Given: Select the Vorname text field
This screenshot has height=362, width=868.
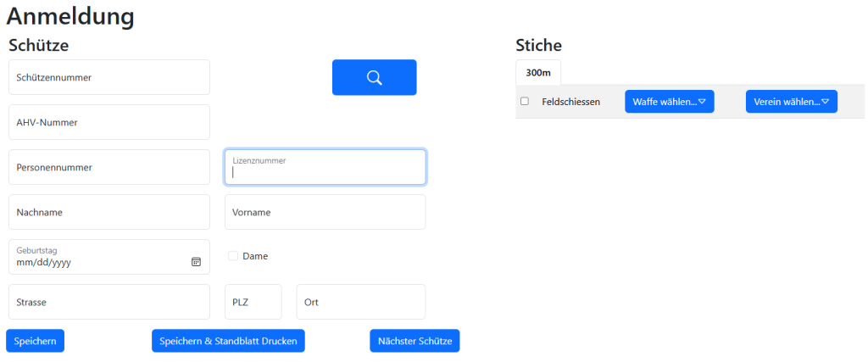Looking at the screenshot, I should tap(325, 212).
